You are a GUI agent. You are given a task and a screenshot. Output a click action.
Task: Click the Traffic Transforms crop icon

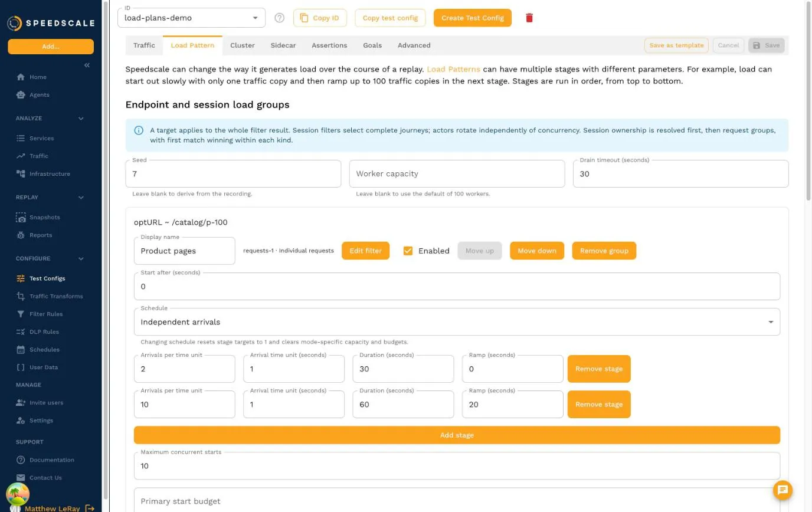[21, 296]
